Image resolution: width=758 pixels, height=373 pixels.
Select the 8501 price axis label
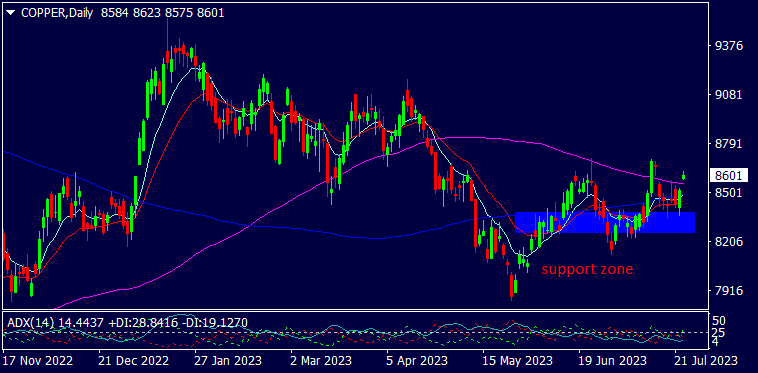pyautogui.click(x=729, y=192)
